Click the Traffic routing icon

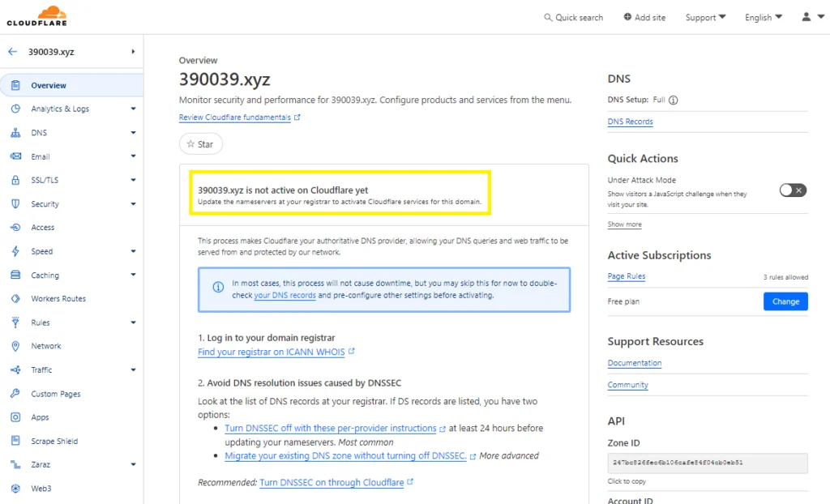point(15,369)
